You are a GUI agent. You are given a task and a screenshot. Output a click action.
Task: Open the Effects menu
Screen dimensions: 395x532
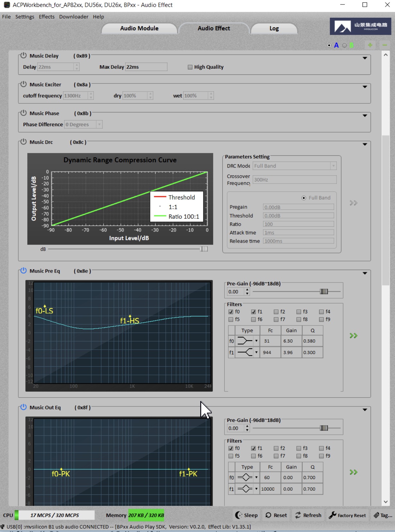point(47,17)
